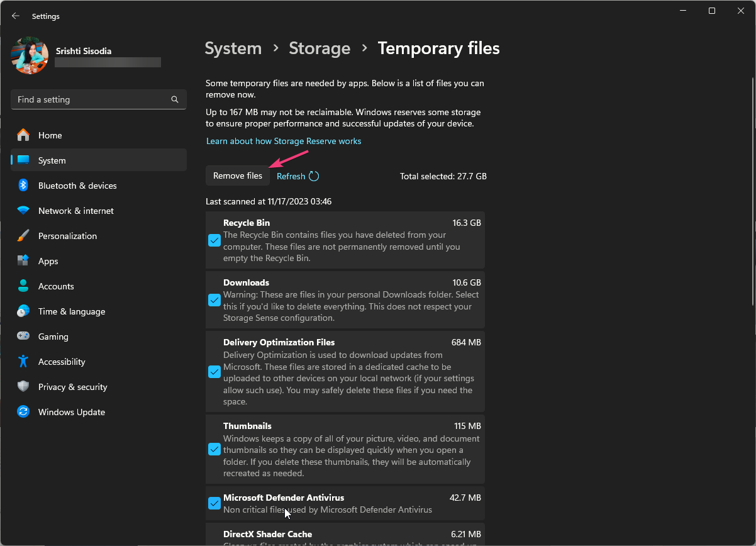Open the Storage Reserve help link
756x546 pixels.
(283, 141)
